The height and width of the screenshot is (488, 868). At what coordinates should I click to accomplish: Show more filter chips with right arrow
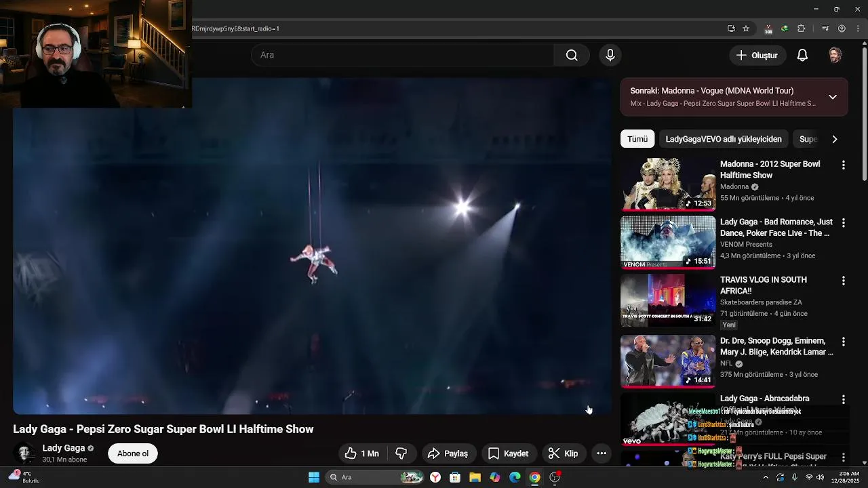(x=835, y=139)
